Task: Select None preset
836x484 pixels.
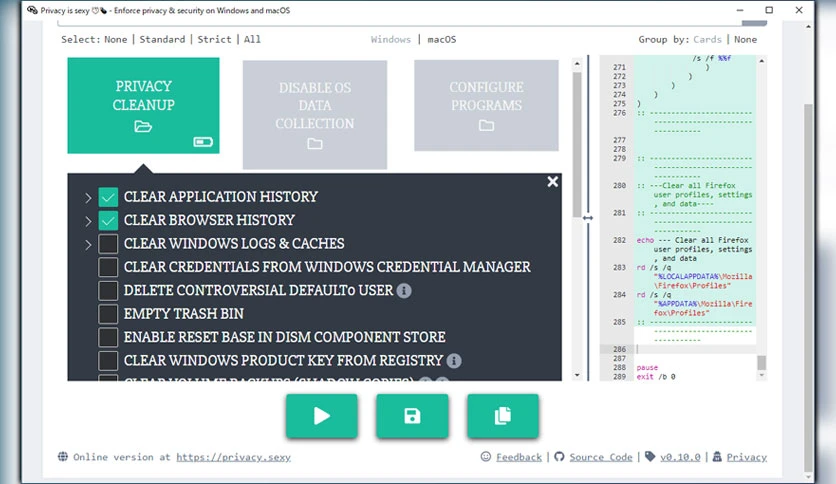Action: pos(116,39)
